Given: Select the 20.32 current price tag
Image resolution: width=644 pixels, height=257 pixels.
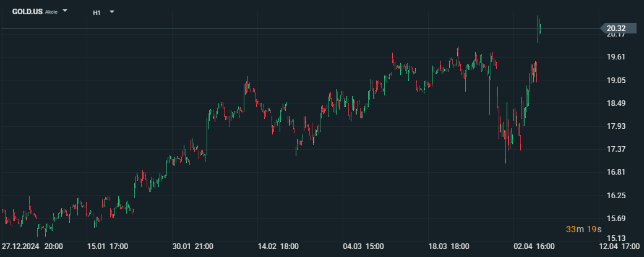Looking at the screenshot, I should 618,28.
